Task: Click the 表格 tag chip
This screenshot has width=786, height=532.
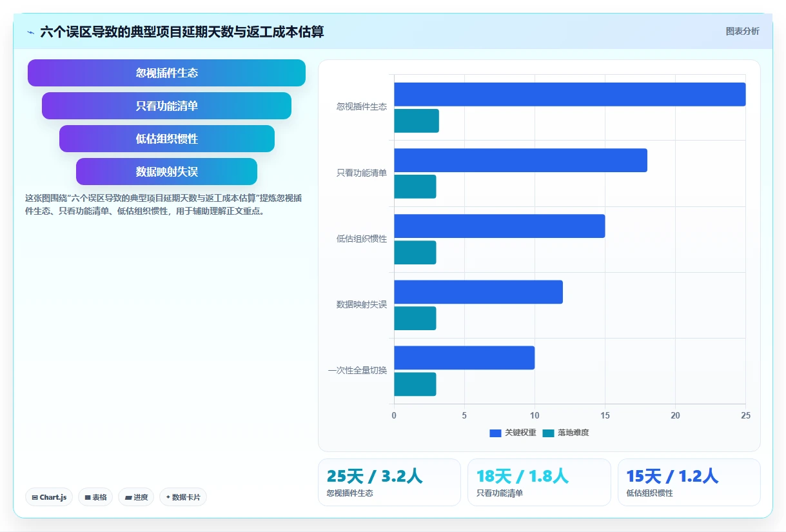Action: (x=95, y=497)
